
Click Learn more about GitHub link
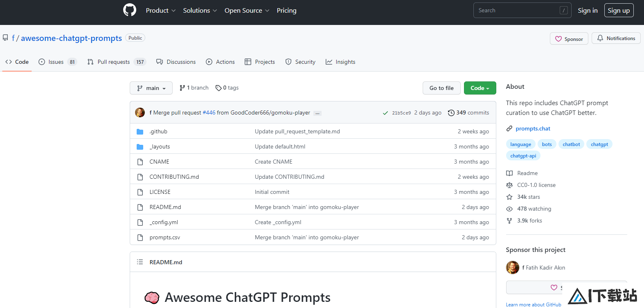pyautogui.click(x=534, y=305)
